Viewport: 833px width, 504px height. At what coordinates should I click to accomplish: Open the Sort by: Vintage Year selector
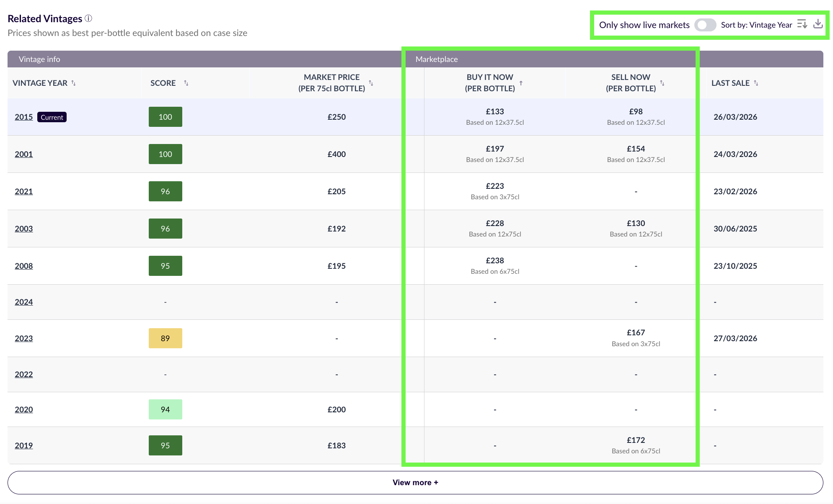pos(756,25)
